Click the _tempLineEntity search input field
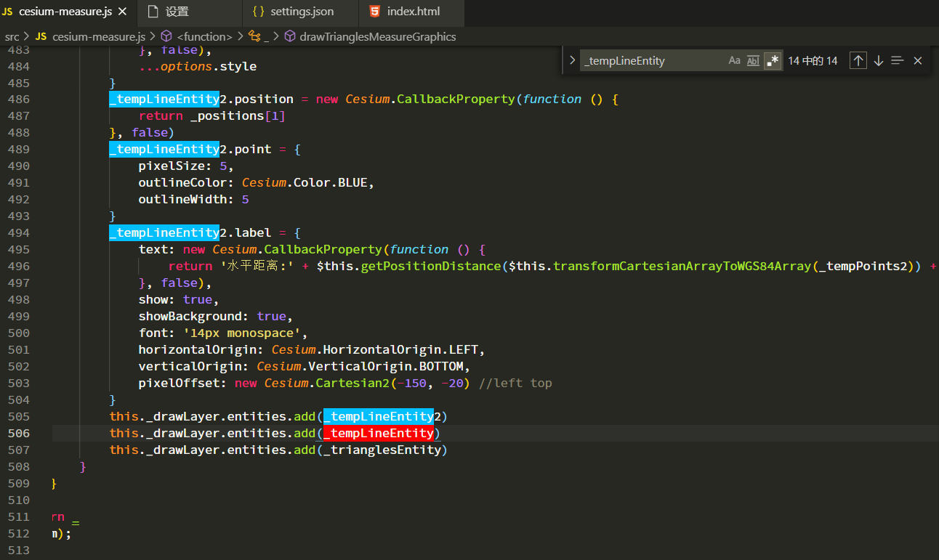Screen dimensions: 939x560 point(653,61)
